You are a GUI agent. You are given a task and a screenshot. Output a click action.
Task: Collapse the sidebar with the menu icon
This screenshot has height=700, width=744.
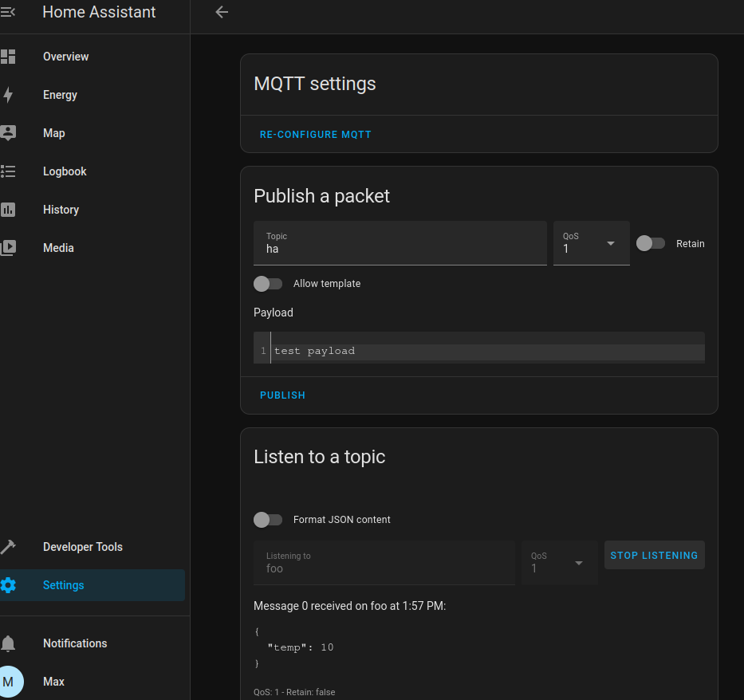coord(8,12)
